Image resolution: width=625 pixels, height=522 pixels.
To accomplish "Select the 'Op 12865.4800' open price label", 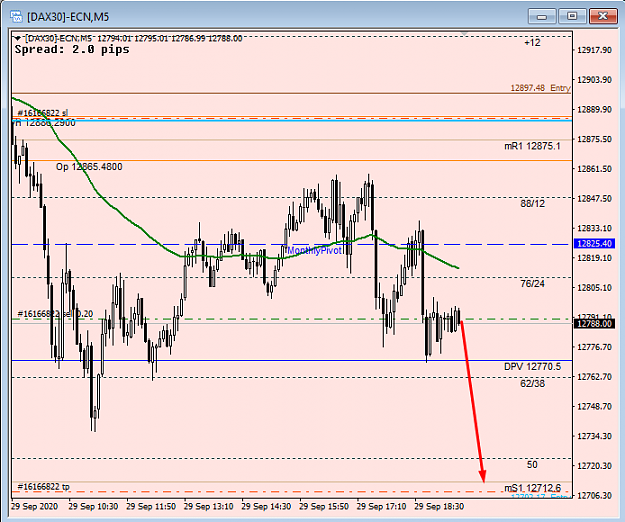I will (89, 167).
